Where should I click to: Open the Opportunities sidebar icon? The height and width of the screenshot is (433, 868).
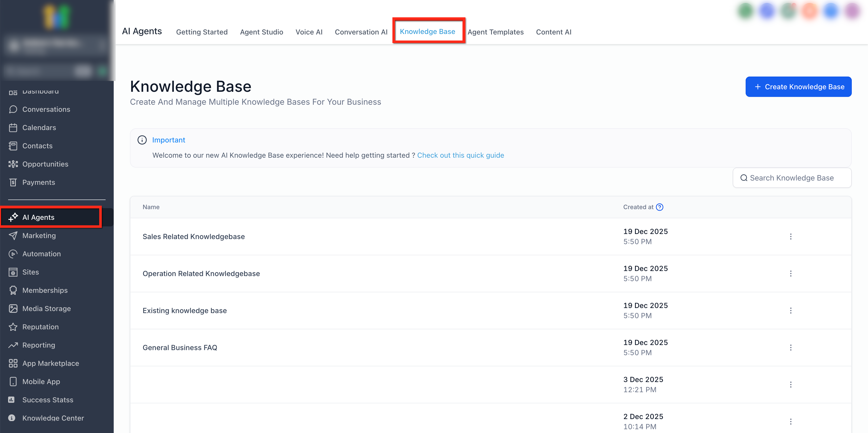[13, 164]
